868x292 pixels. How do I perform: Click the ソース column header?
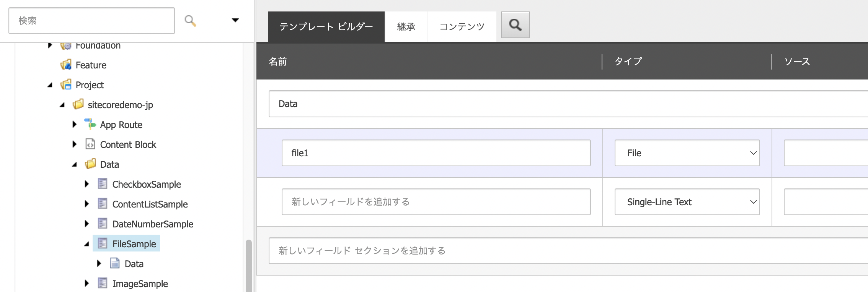(797, 62)
